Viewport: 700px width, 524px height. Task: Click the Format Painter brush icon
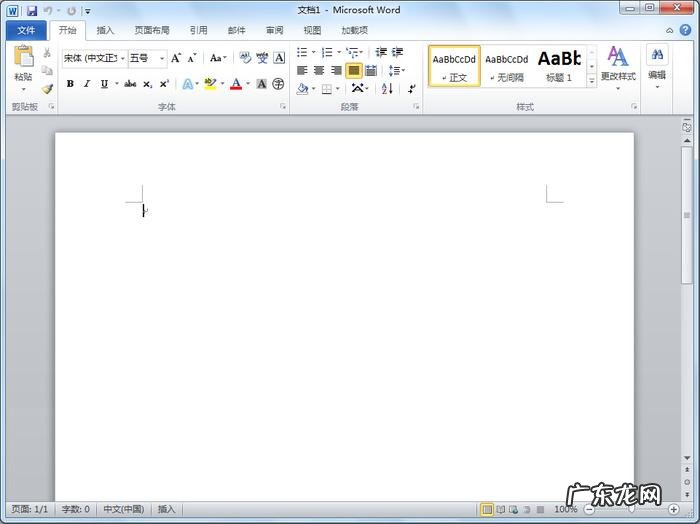coord(47,89)
